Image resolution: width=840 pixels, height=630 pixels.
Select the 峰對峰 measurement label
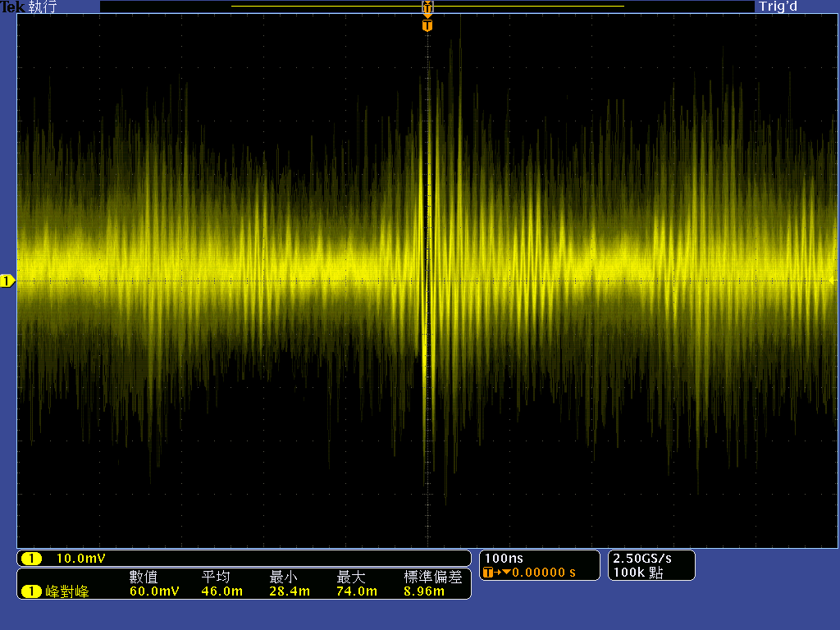(67, 591)
